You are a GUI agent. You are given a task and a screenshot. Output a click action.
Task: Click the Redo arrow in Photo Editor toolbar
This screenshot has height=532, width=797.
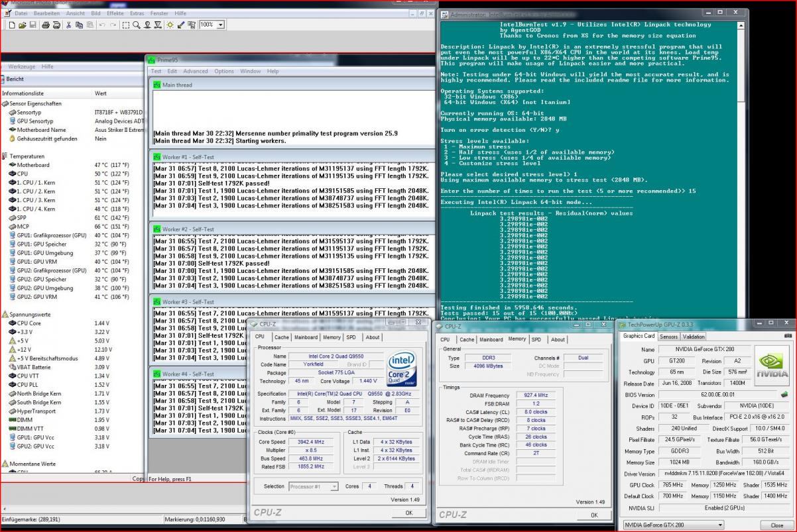pos(113,25)
